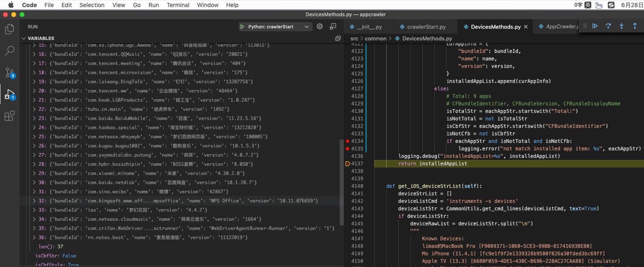
Task: Open the Edit menu
Action: pyautogui.click(x=66, y=5)
